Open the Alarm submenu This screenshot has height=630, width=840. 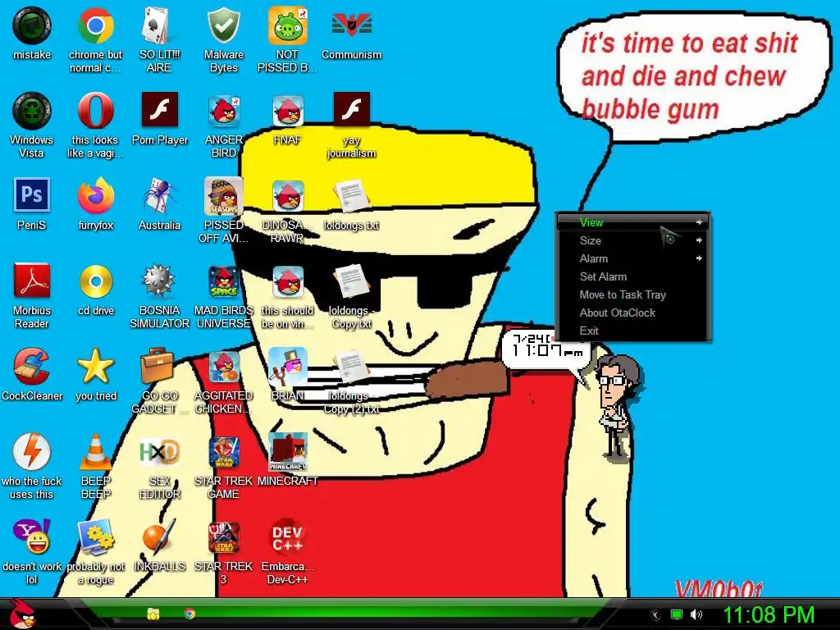(633, 258)
